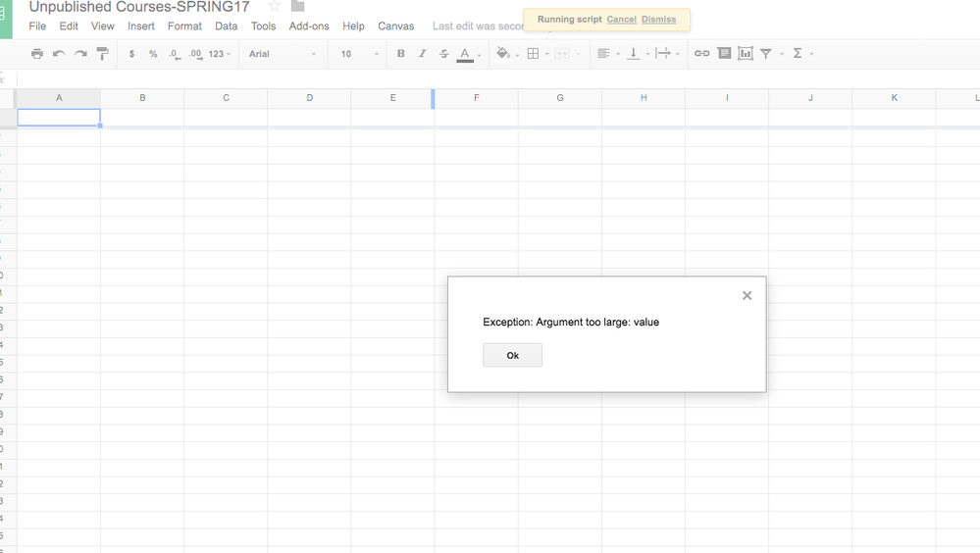This screenshot has height=553, width=980.
Task: Click the filter funnel icon
Action: [x=766, y=54]
